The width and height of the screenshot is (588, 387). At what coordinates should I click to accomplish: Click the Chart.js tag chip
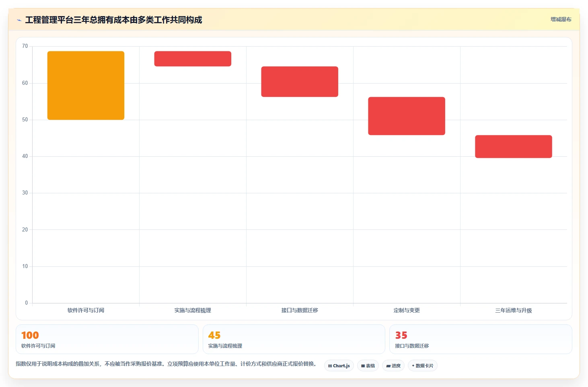(x=339, y=366)
